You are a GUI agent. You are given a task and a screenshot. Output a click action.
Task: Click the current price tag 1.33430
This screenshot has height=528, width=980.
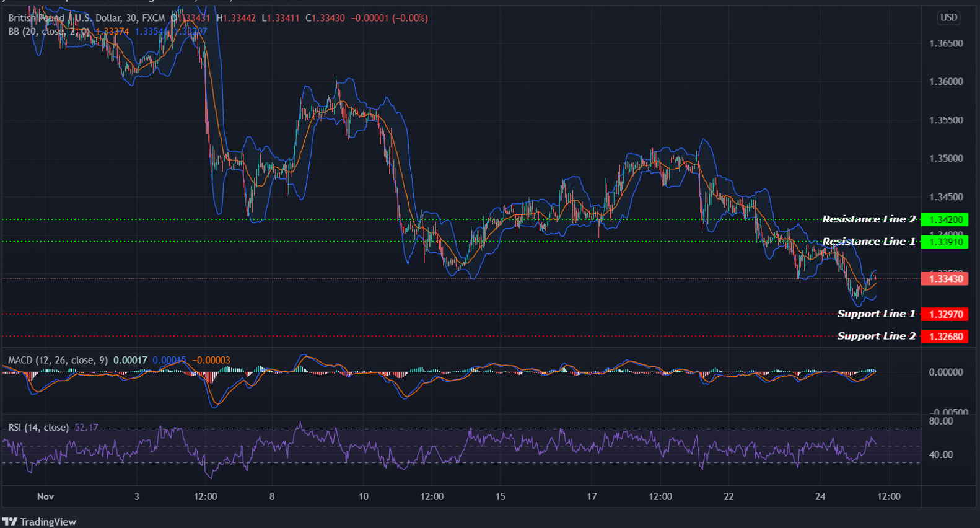click(x=945, y=279)
